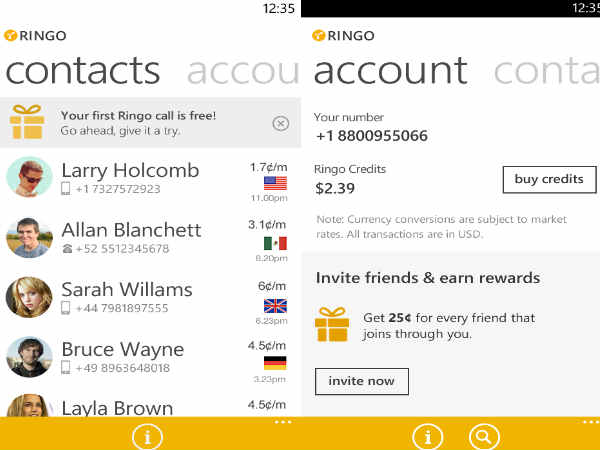Open info button on contacts screen bar
Viewport: 600px width, 450px height.
(x=147, y=437)
